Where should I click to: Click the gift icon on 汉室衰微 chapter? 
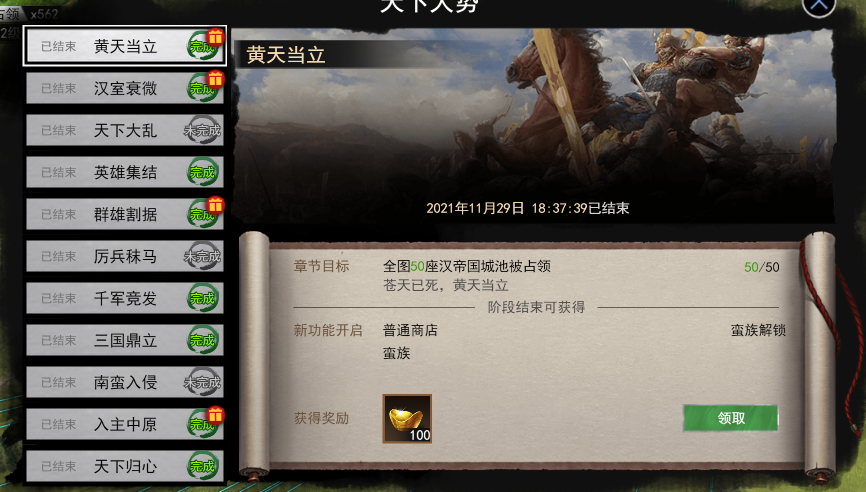215,79
